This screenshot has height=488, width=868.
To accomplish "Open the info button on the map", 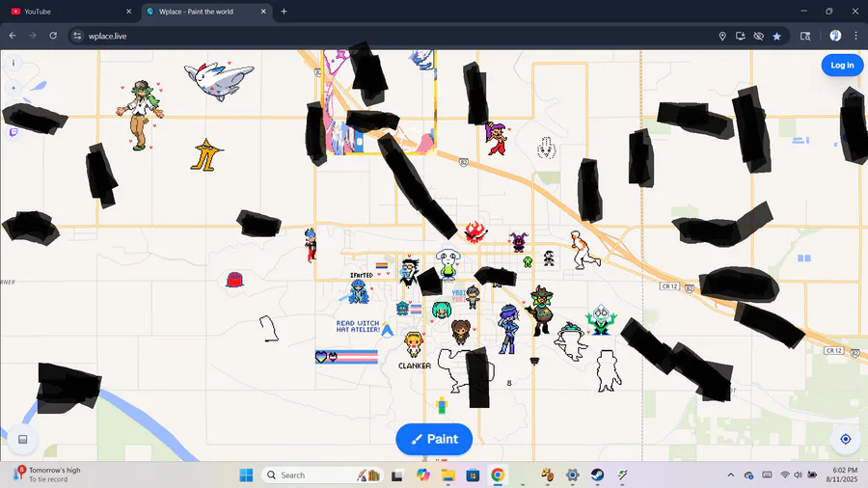I will [14, 63].
